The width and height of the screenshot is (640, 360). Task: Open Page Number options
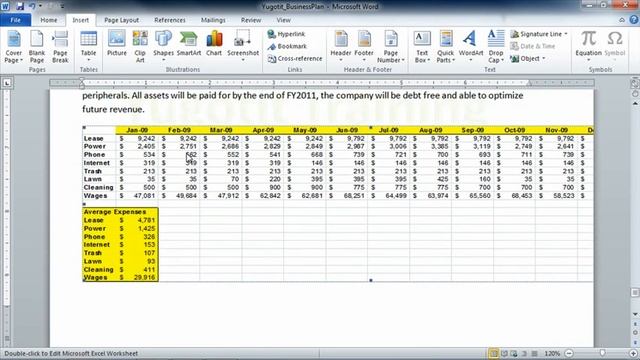[x=391, y=47]
